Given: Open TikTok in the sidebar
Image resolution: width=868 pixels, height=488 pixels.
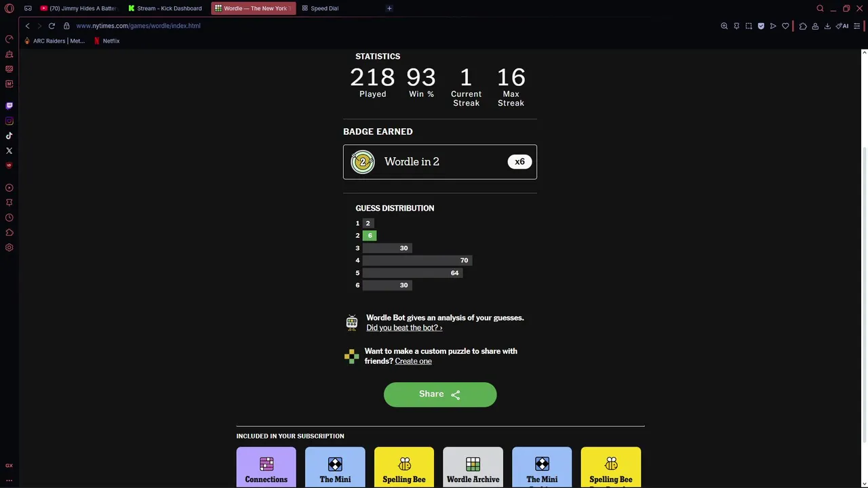Looking at the screenshot, I should click(9, 136).
